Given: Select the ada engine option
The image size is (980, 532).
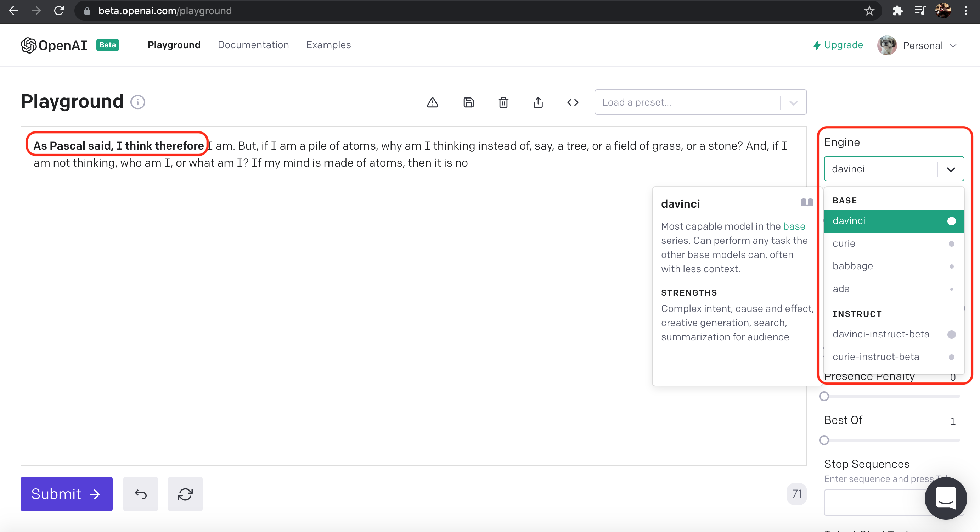Looking at the screenshot, I should click(894, 289).
